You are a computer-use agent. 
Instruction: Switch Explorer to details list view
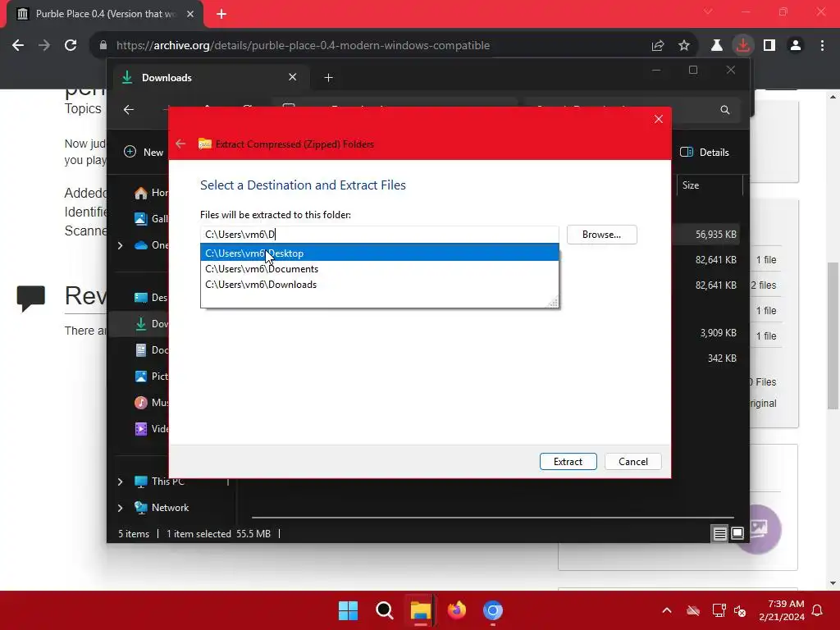pos(719,533)
